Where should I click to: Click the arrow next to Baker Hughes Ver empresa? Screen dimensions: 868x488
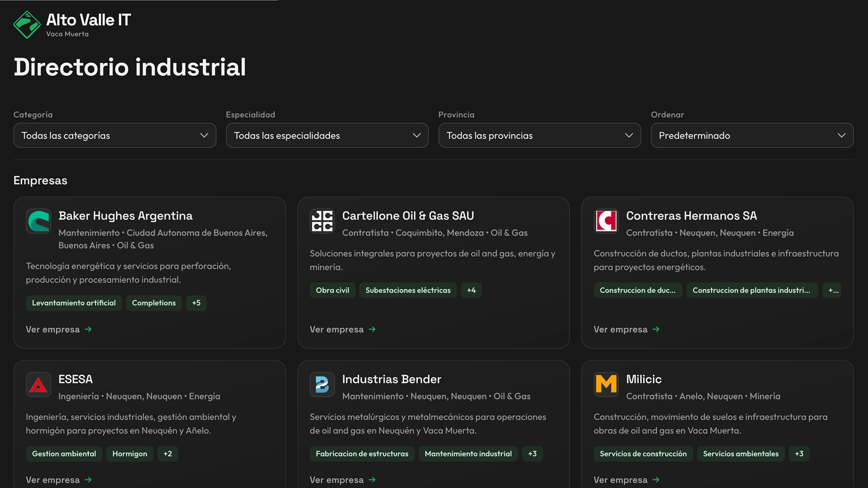tap(88, 329)
